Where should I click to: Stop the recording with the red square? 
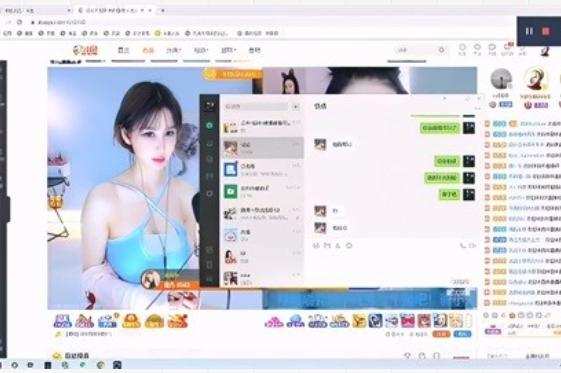pyautogui.click(x=546, y=31)
